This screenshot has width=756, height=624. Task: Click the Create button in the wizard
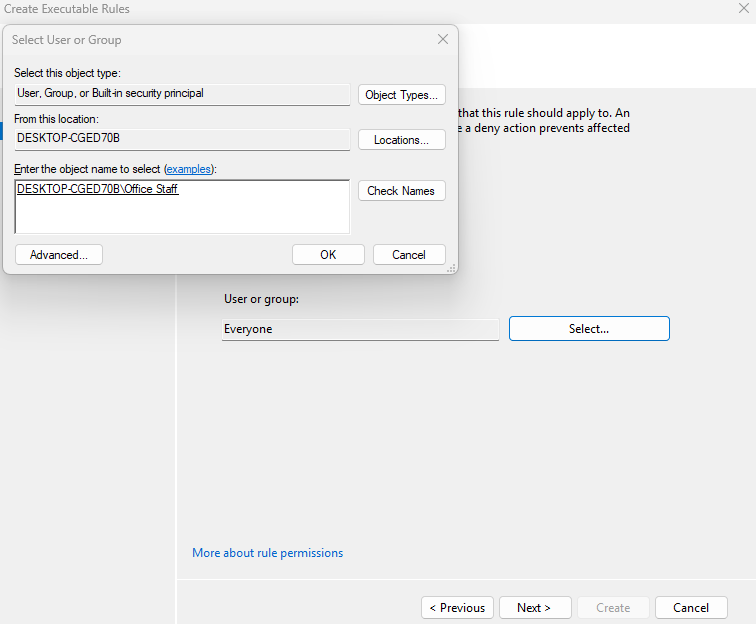pyautogui.click(x=613, y=608)
